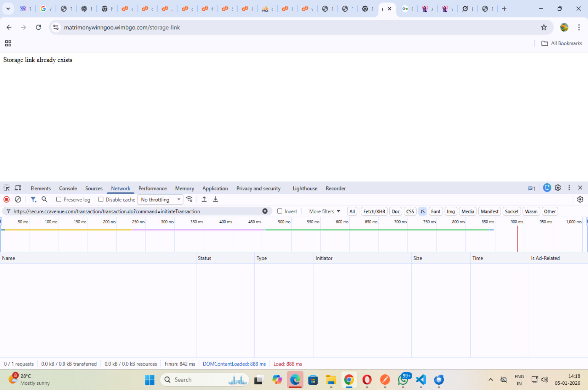Clear the network log

tap(18, 200)
